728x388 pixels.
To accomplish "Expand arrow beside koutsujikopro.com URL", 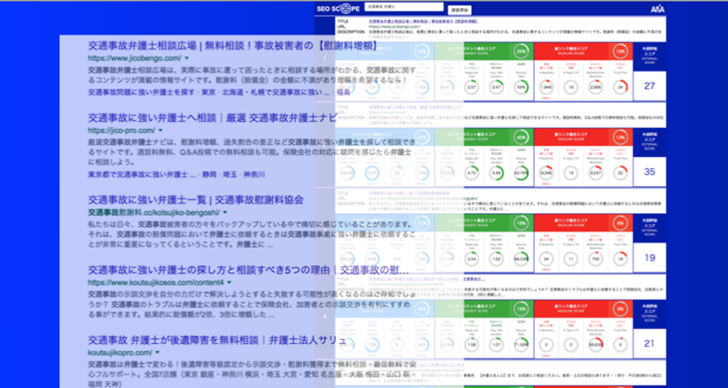I will click(157, 353).
